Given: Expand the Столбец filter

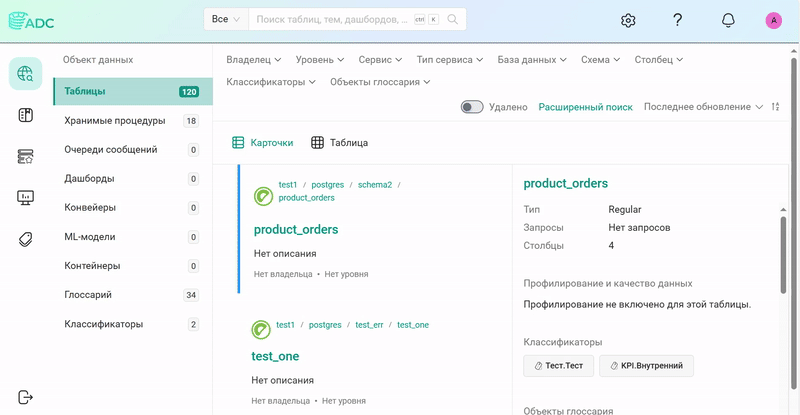Looking at the screenshot, I should pos(659,60).
